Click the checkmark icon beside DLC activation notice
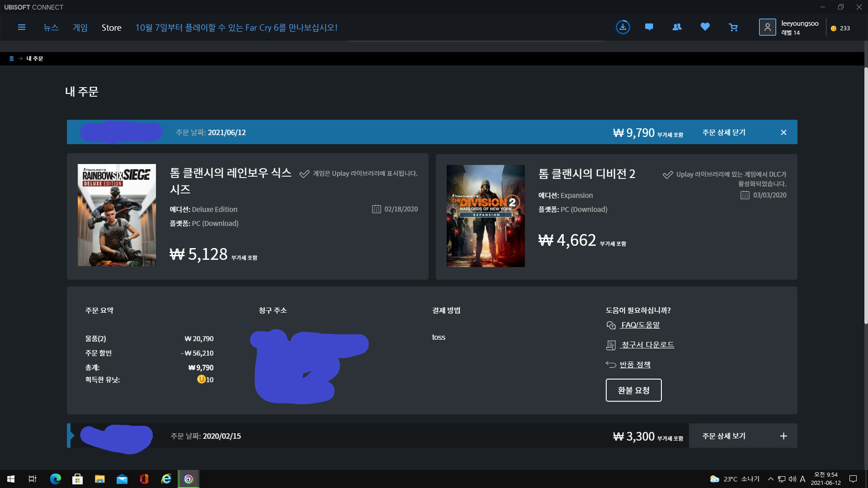The height and width of the screenshot is (488, 868). click(x=668, y=175)
